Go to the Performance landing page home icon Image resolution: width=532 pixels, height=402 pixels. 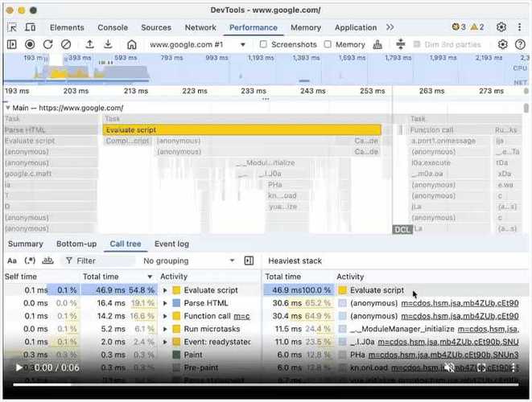point(132,44)
